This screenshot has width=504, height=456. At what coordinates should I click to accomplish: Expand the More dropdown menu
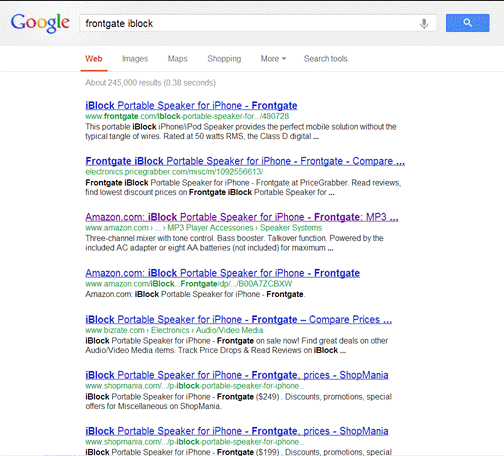tap(273, 59)
